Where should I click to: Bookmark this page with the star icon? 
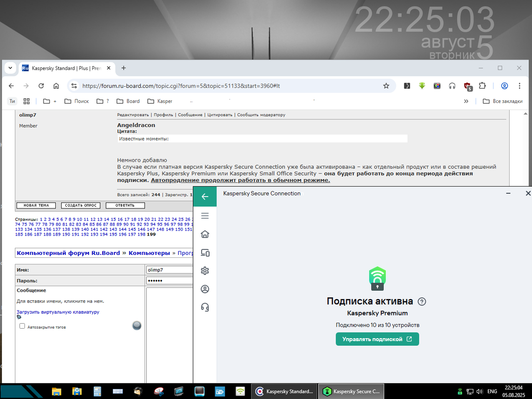[x=386, y=86]
